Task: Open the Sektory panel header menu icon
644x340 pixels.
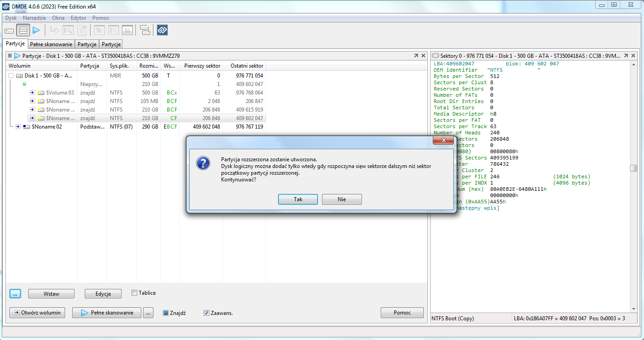Action: pyautogui.click(x=435, y=56)
